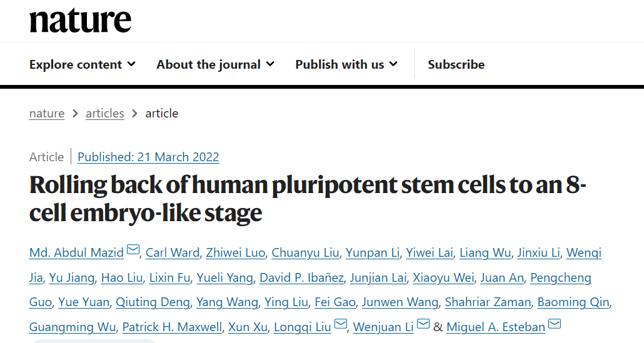The height and width of the screenshot is (343, 644).
Task: Click envelope icon beside Miguel A. Esteban
Action: 555,324
